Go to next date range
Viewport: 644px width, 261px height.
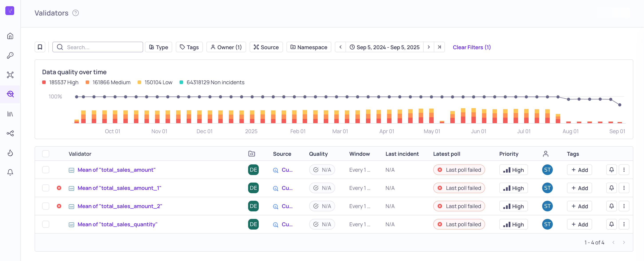point(429,47)
